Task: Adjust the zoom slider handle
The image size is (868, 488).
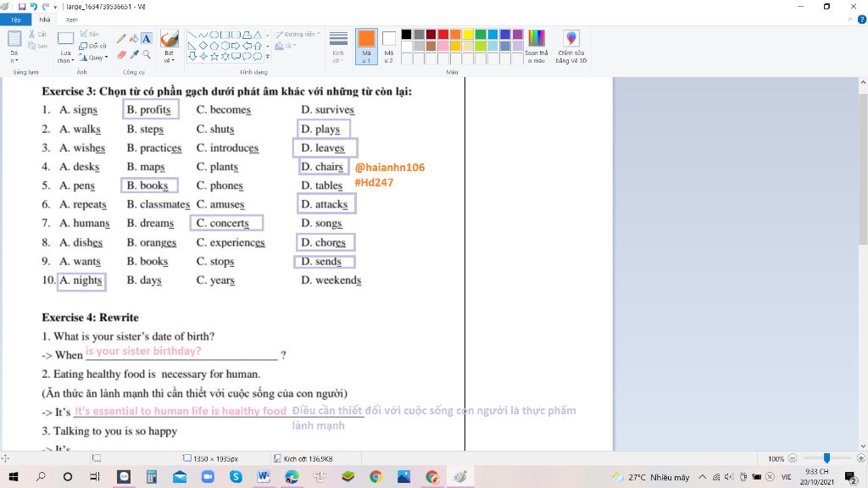Action: tap(826, 458)
